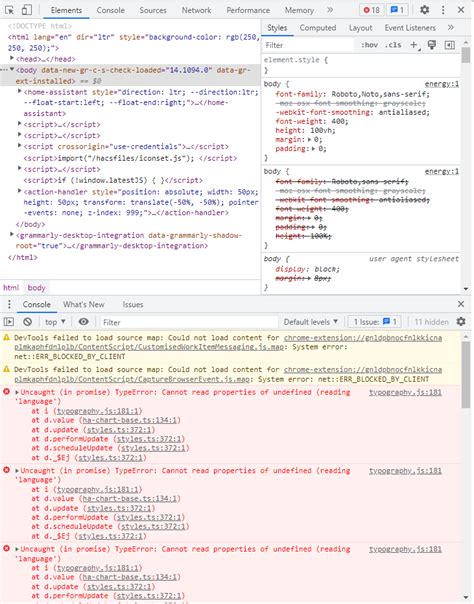
Task: Open DevTools settings gear icon
Action: coord(424,10)
